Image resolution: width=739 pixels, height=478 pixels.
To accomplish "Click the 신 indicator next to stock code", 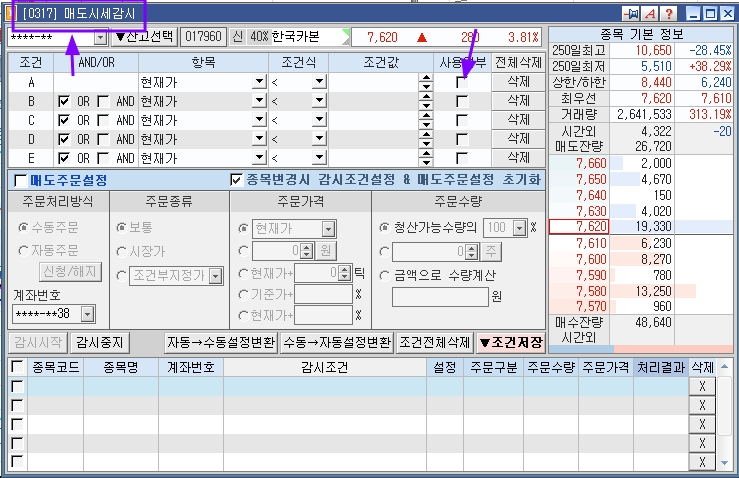I will (x=238, y=37).
